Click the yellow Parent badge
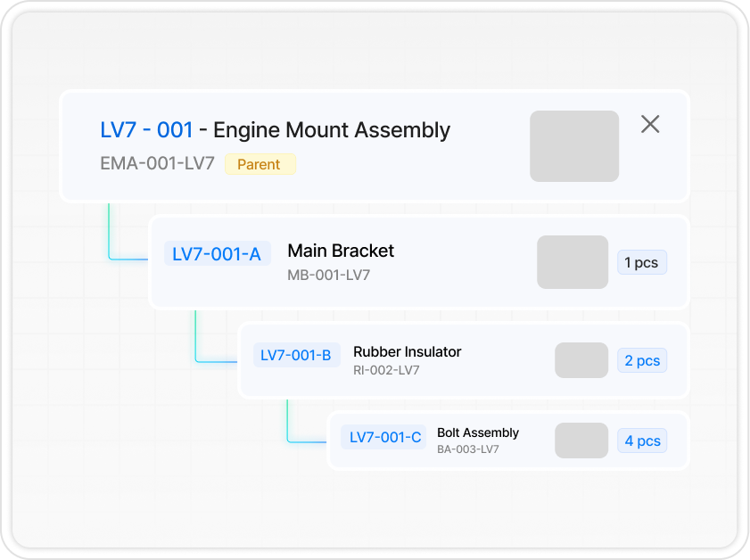The width and height of the screenshot is (750, 560). click(x=259, y=164)
